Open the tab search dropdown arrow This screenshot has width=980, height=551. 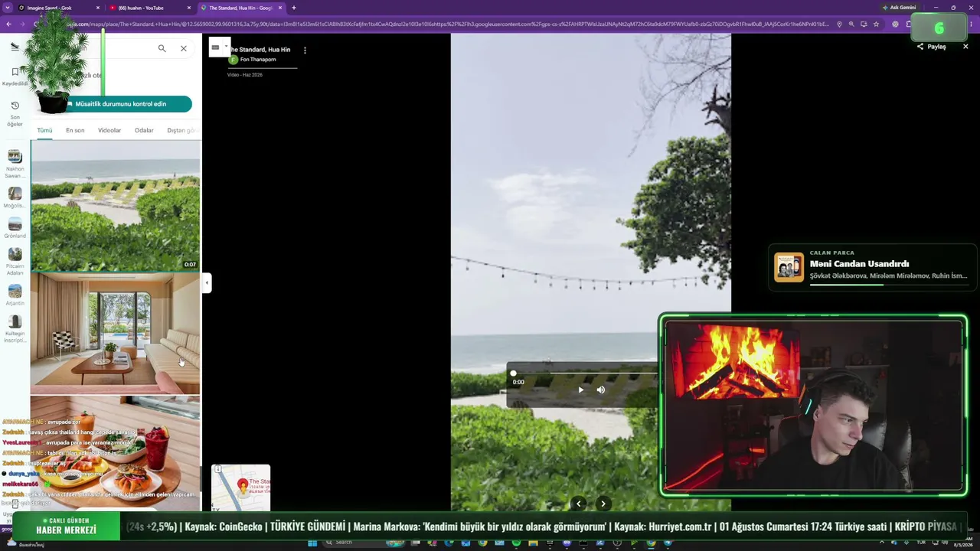[7, 8]
